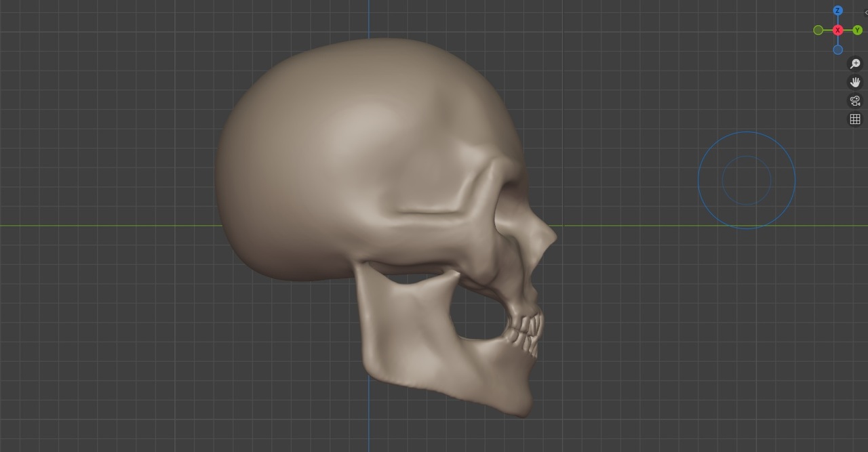Toggle perspective/orthographic grid icon

(855, 119)
